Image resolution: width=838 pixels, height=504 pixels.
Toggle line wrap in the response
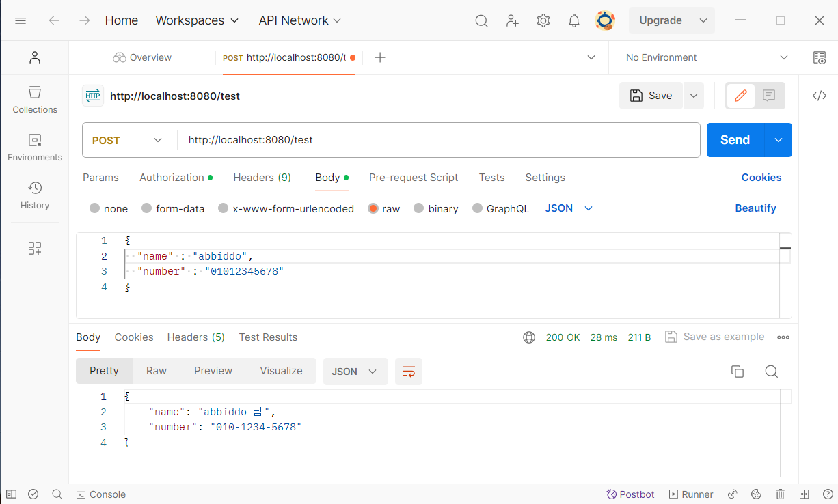pos(409,372)
